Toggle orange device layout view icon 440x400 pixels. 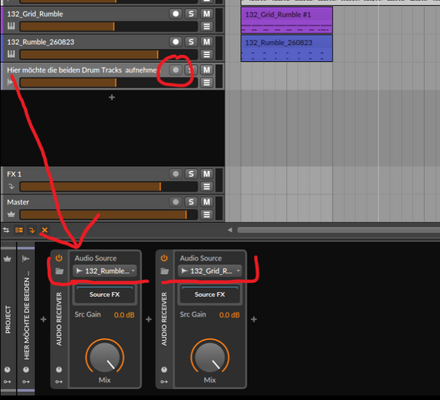[x=19, y=230]
